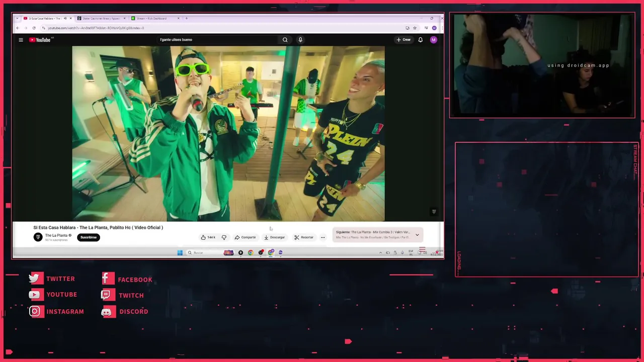Viewport: 644px width, 362px height.
Task: Click the video player to pause
Action: 228,134
